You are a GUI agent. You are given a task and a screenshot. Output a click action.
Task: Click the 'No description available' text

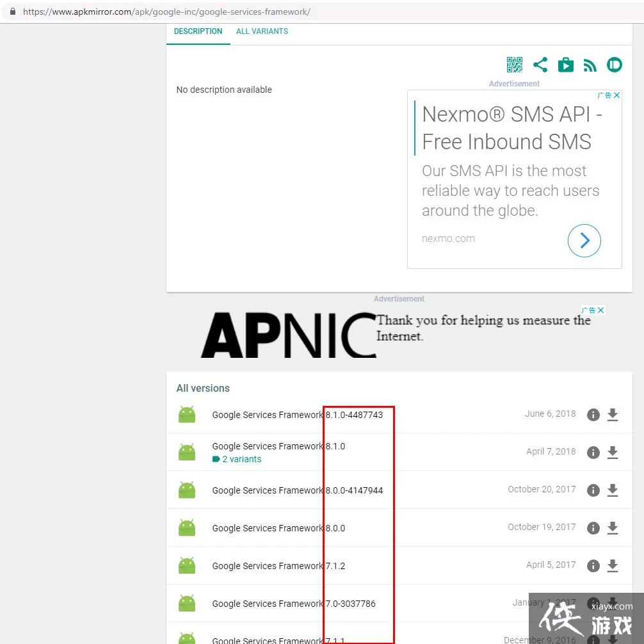coord(224,90)
